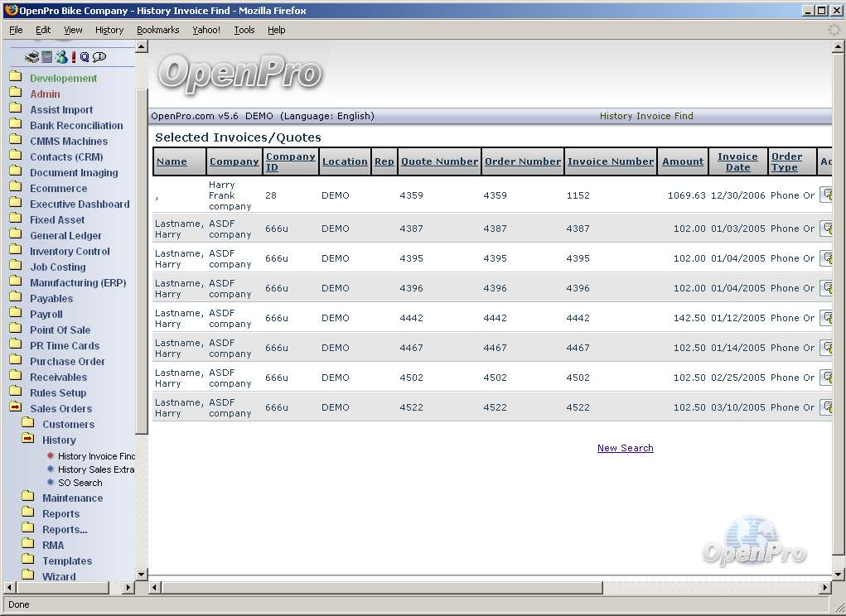Select History Invoice Find tree item
846x616 pixels.
[96, 456]
